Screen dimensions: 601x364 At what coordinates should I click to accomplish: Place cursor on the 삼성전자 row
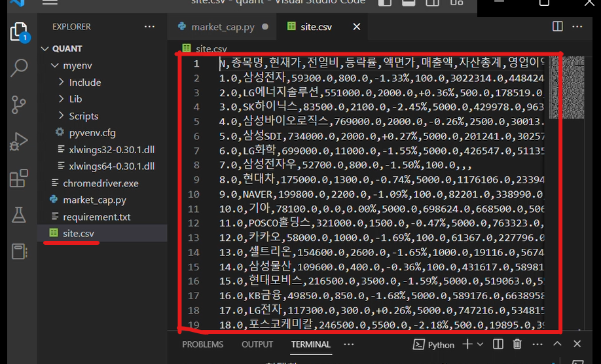[382, 78]
